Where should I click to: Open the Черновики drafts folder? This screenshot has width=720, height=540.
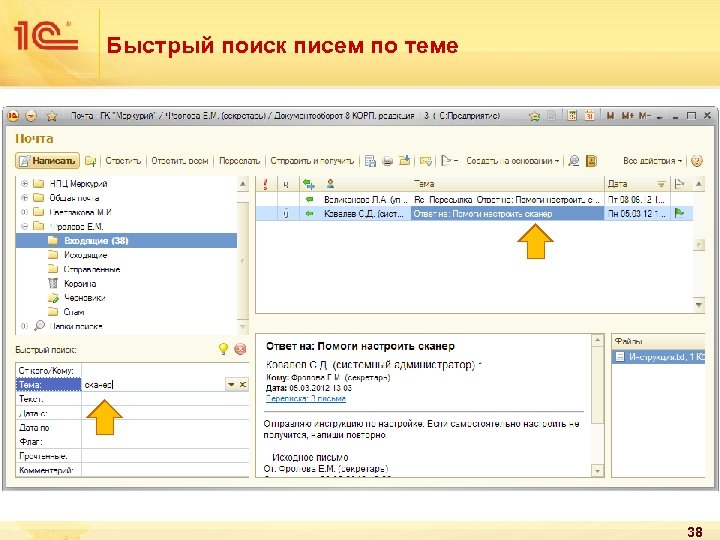point(84,298)
